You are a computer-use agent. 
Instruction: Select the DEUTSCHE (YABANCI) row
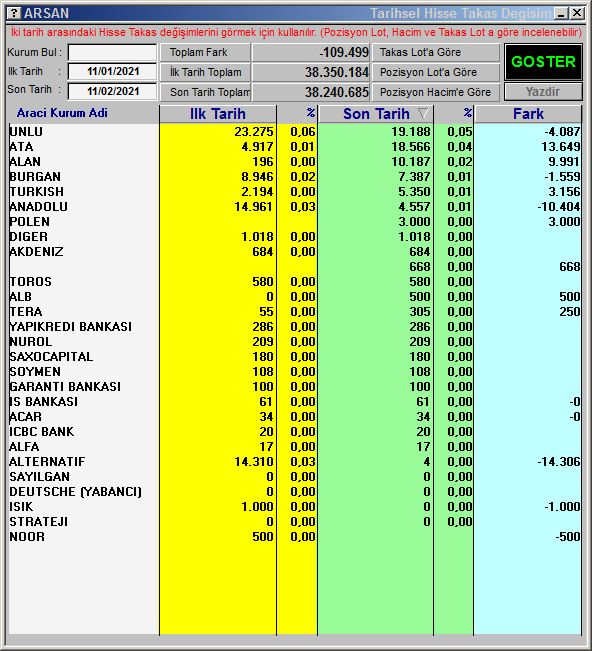coord(295,492)
